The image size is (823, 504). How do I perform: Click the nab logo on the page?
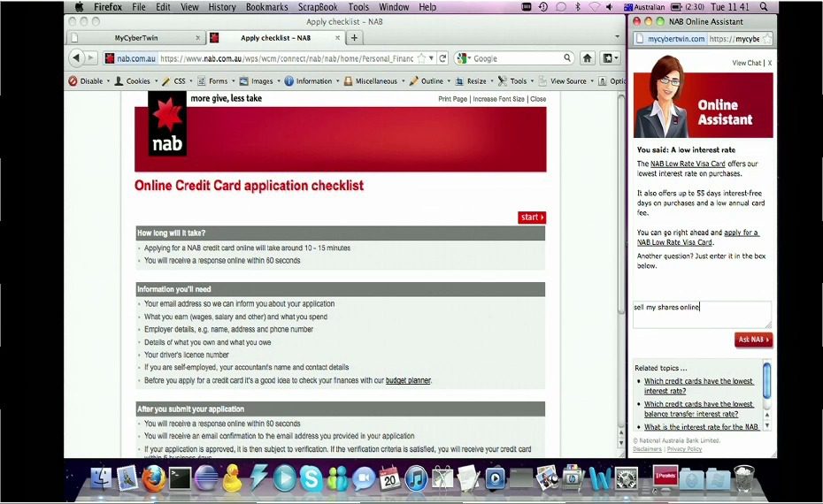[167, 124]
